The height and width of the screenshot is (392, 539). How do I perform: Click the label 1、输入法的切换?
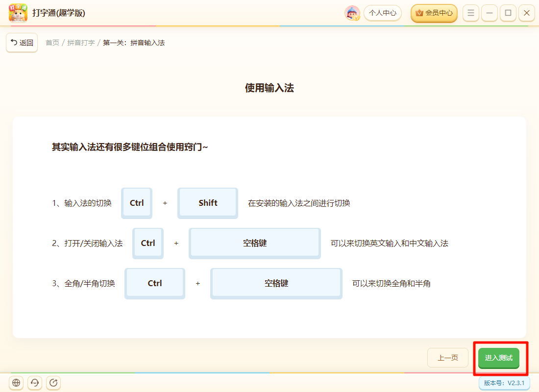[x=82, y=203]
